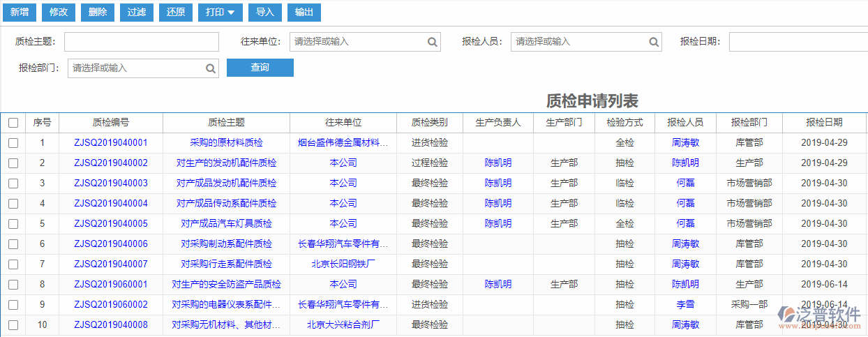The image size is (868, 337).
Task: Click the 导入 button
Action: point(265,12)
